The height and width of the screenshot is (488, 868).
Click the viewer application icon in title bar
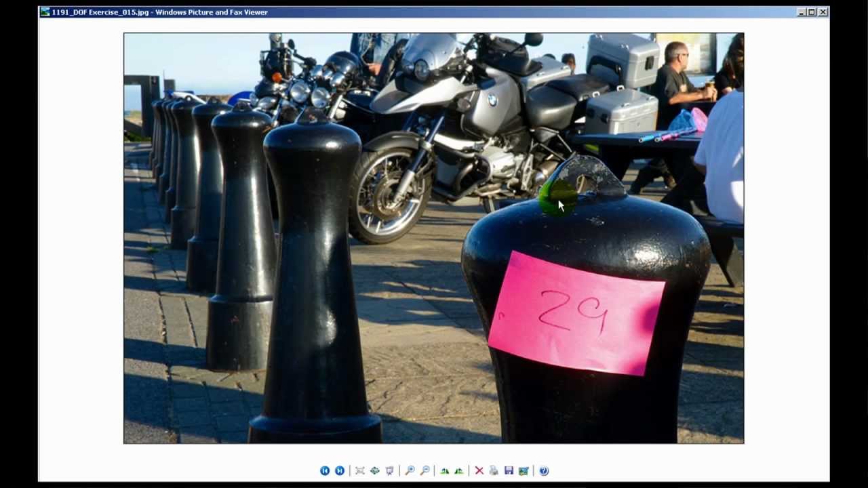point(45,12)
